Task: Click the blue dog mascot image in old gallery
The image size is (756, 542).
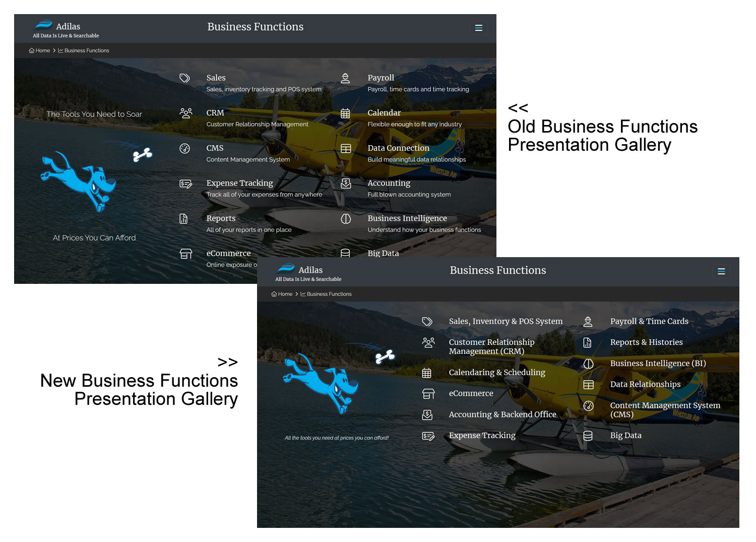Action: [80, 179]
